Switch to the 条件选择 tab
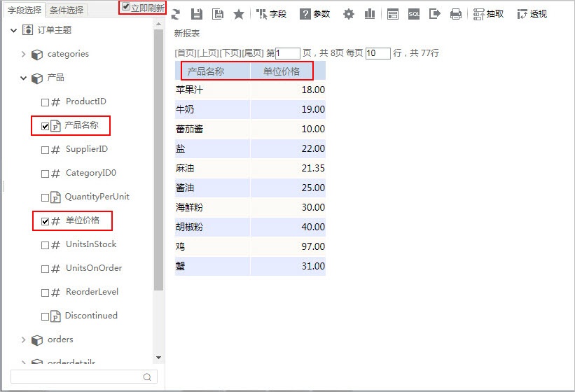This screenshot has height=392, width=575. pyautogui.click(x=67, y=10)
